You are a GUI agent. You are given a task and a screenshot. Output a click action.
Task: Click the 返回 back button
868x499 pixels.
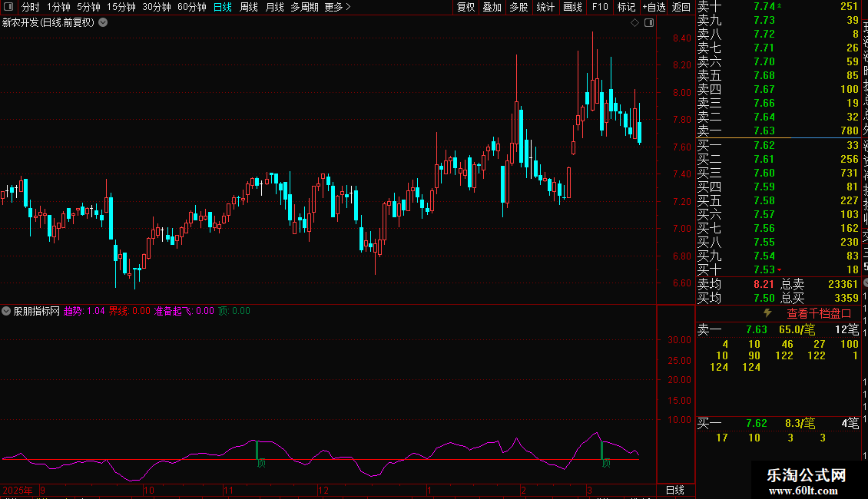[x=681, y=7]
